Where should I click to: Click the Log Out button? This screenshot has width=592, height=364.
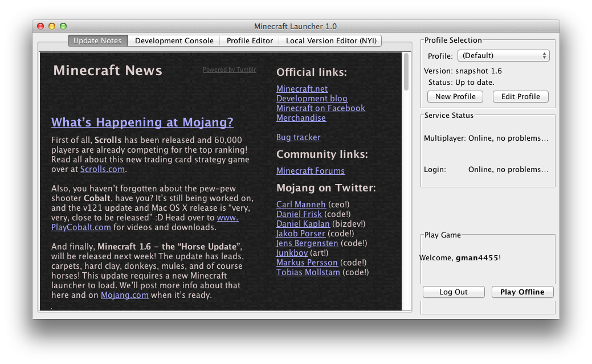pos(454,292)
